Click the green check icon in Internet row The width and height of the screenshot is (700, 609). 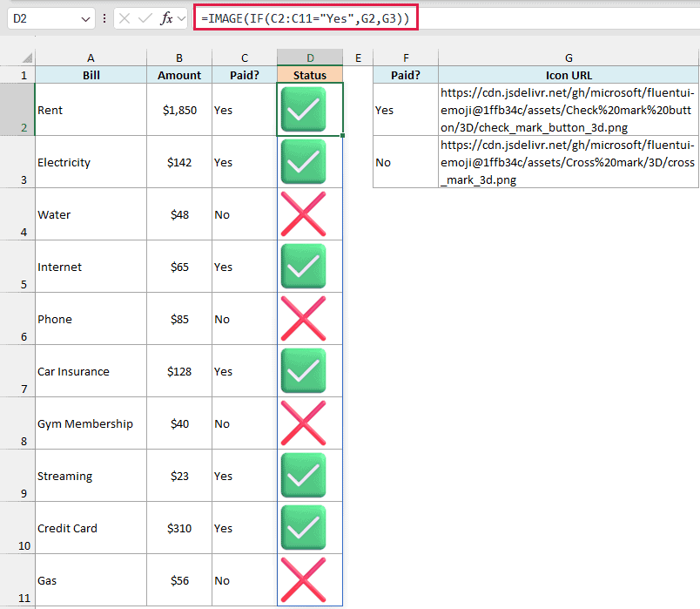303,267
